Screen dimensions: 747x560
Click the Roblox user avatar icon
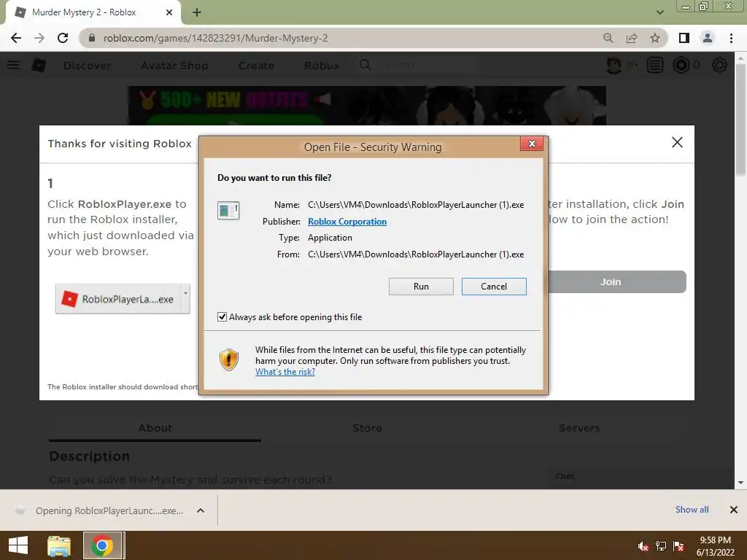pyautogui.click(x=614, y=65)
